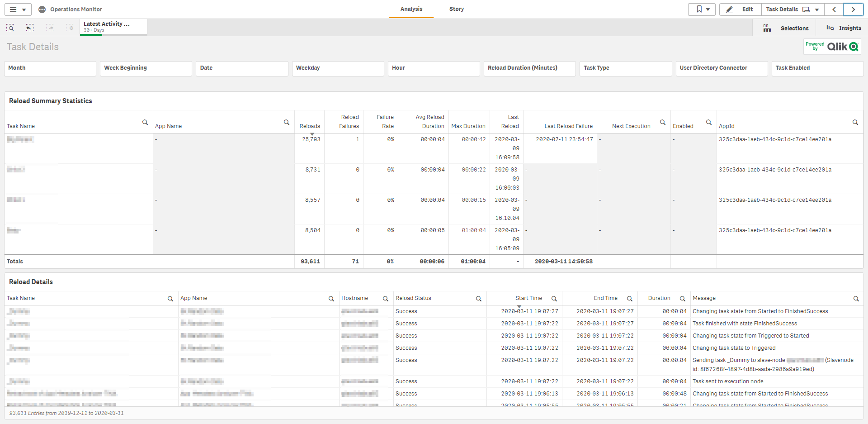Click the step back selections icon
Screen dimensions: 868x424
[30, 28]
